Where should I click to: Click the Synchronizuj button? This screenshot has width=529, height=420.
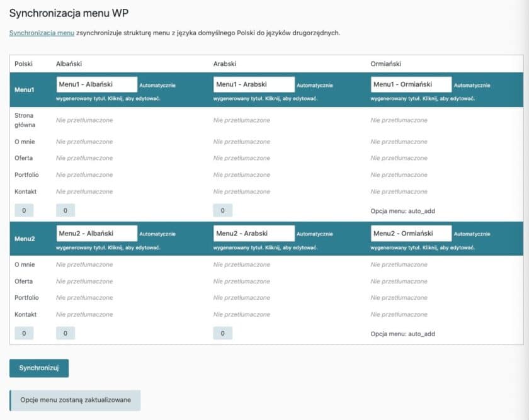39,368
